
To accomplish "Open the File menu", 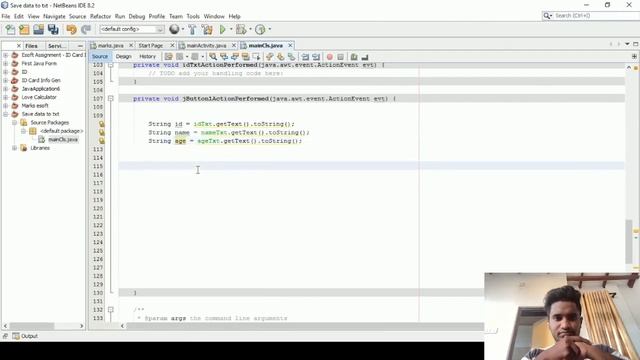I will (x=6, y=16).
